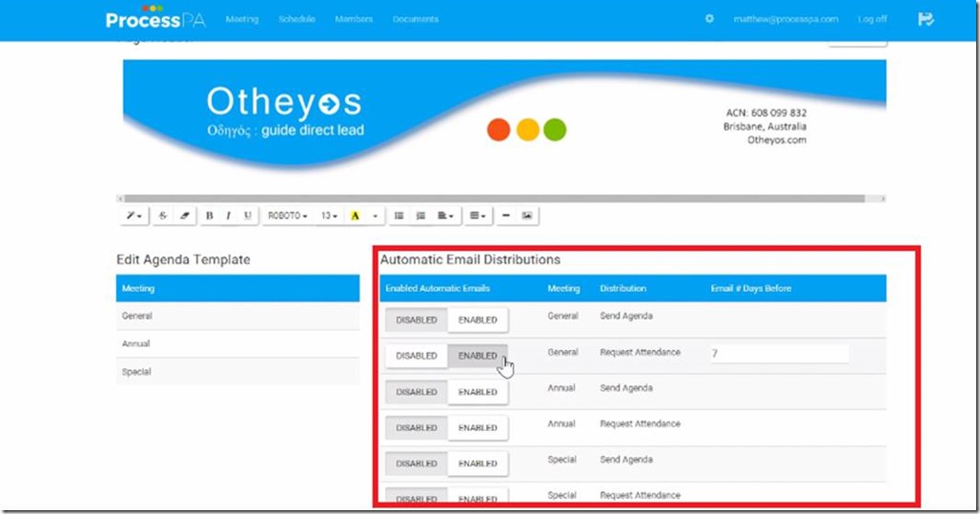Apply italic formatting in editor toolbar
The width and height of the screenshot is (980, 514).
tap(228, 216)
